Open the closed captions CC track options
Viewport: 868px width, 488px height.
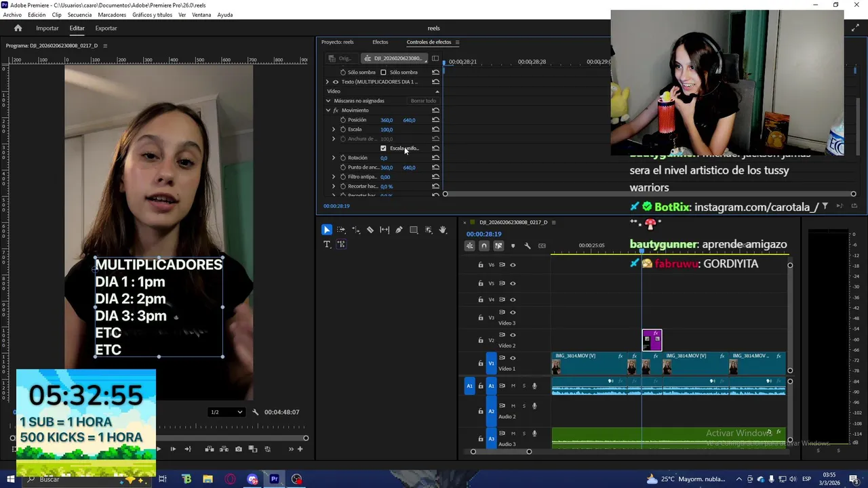(x=542, y=246)
